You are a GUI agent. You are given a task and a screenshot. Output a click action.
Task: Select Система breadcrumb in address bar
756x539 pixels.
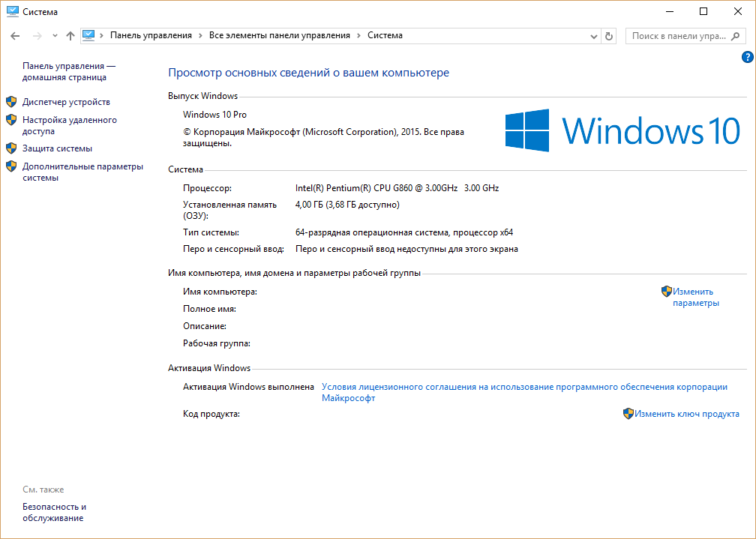pyautogui.click(x=385, y=35)
